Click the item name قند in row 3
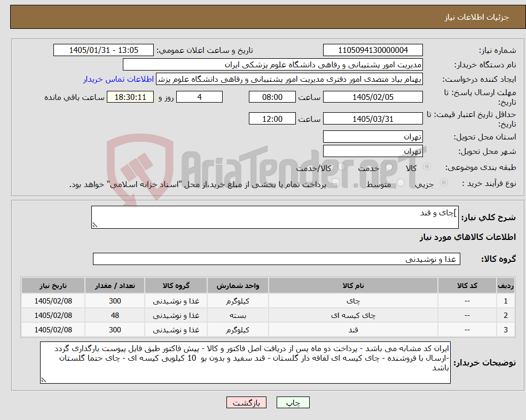 click(x=353, y=330)
